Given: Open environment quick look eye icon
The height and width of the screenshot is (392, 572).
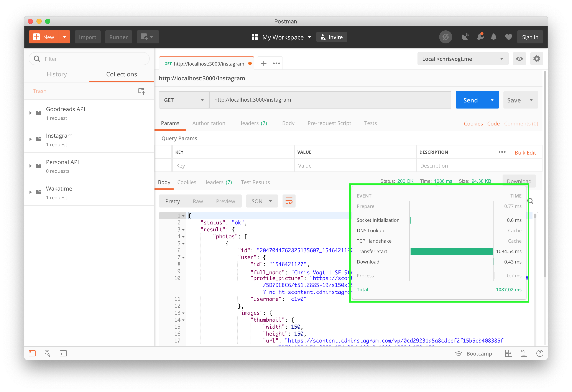Looking at the screenshot, I should click(519, 59).
